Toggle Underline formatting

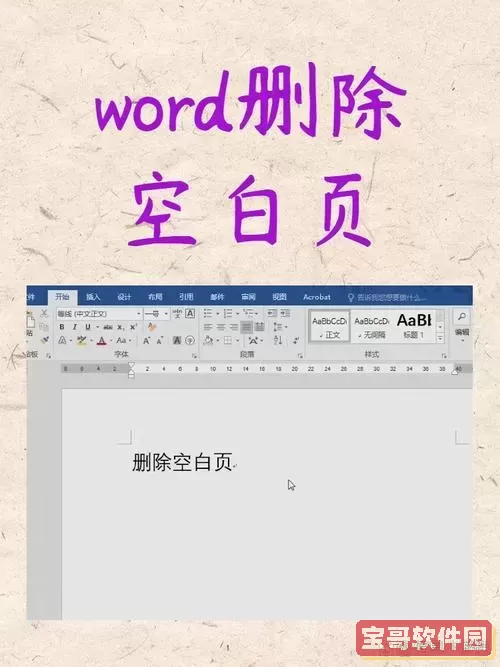(x=88, y=327)
